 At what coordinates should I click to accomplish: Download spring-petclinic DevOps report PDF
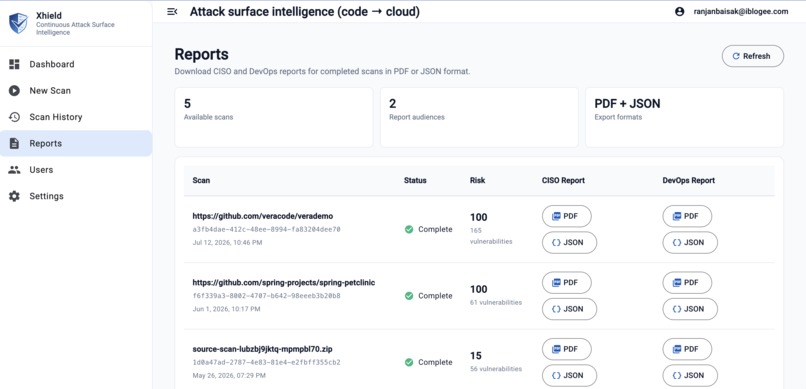(x=687, y=283)
